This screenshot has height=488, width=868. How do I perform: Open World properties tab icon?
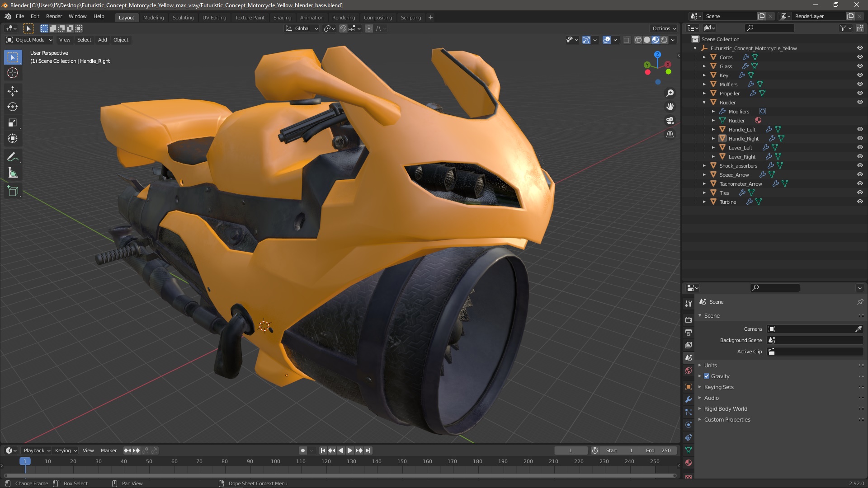[x=689, y=371]
